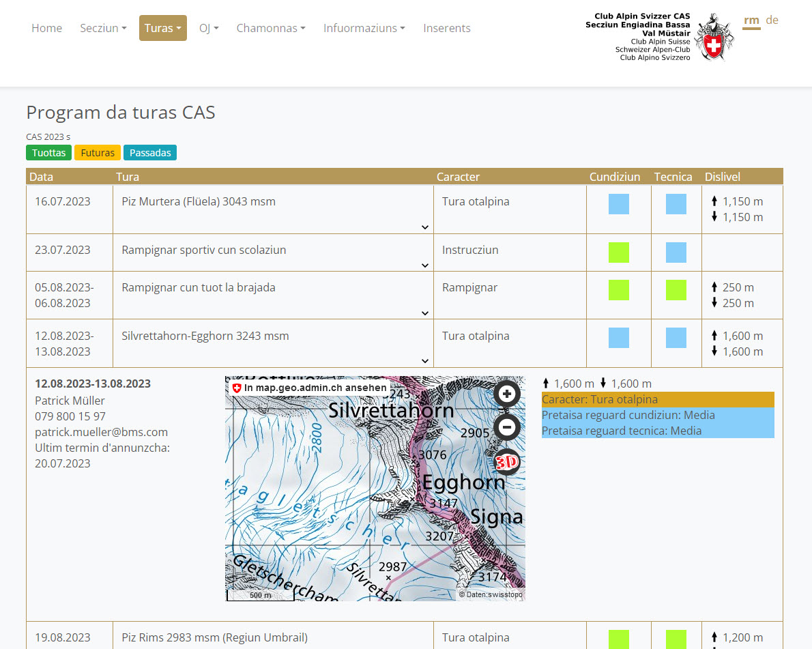The image size is (812, 649).
Task: Open the Inserents menu item
Action: (x=446, y=28)
